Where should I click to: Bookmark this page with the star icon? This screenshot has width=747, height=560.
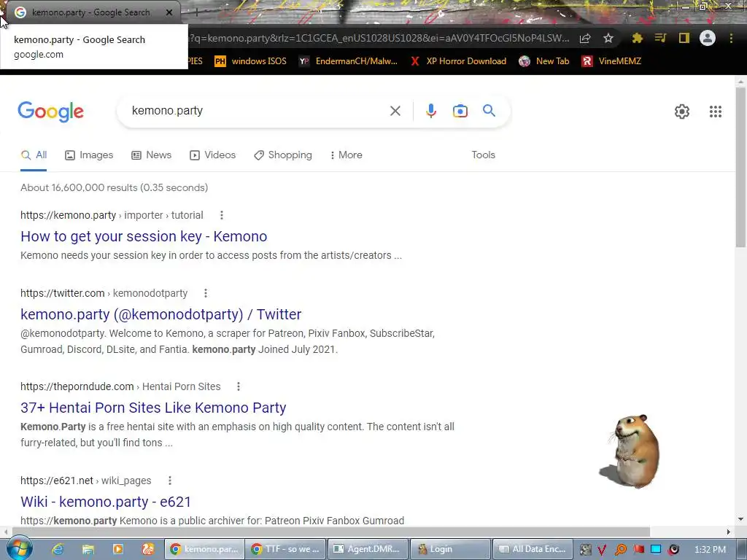point(608,38)
